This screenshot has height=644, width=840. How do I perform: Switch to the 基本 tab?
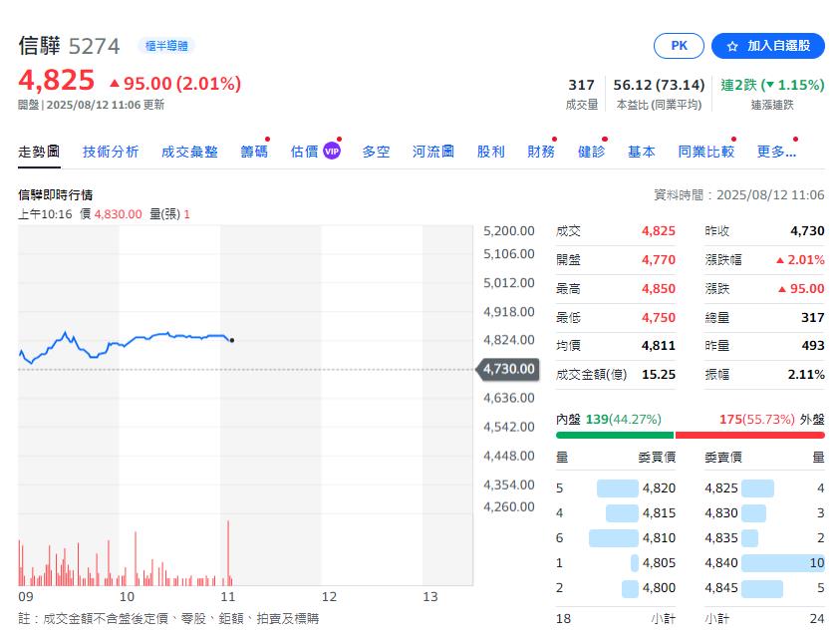(642, 152)
